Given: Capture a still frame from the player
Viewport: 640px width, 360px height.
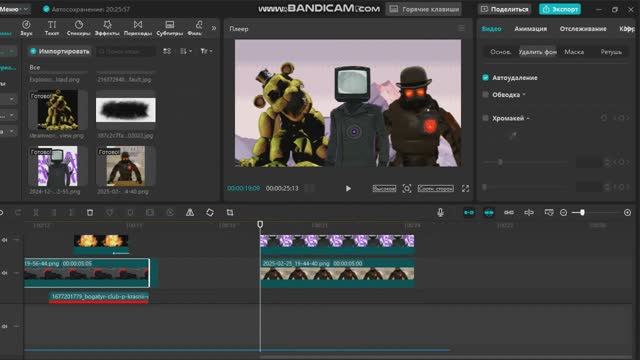Looking at the screenshot, I should coord(407,189).
